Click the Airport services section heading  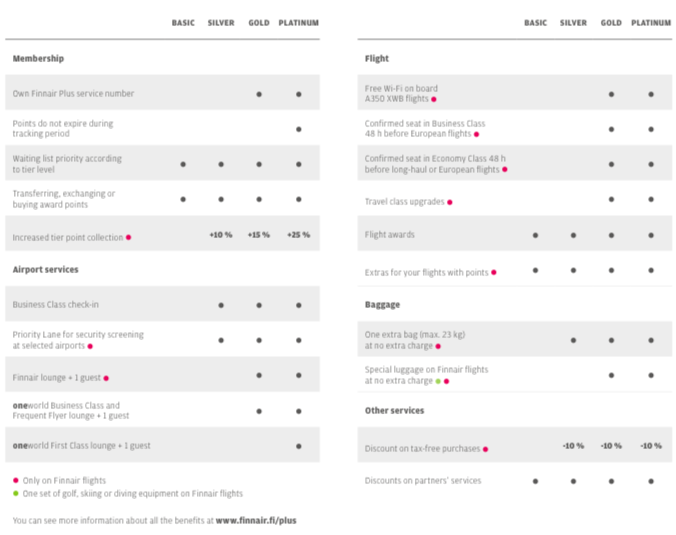tap(45, 270)
